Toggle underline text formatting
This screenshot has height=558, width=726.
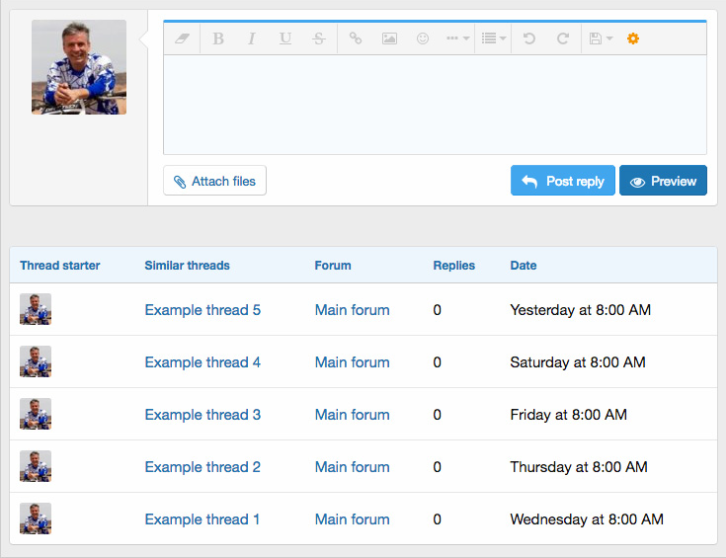tap(285, 39)
